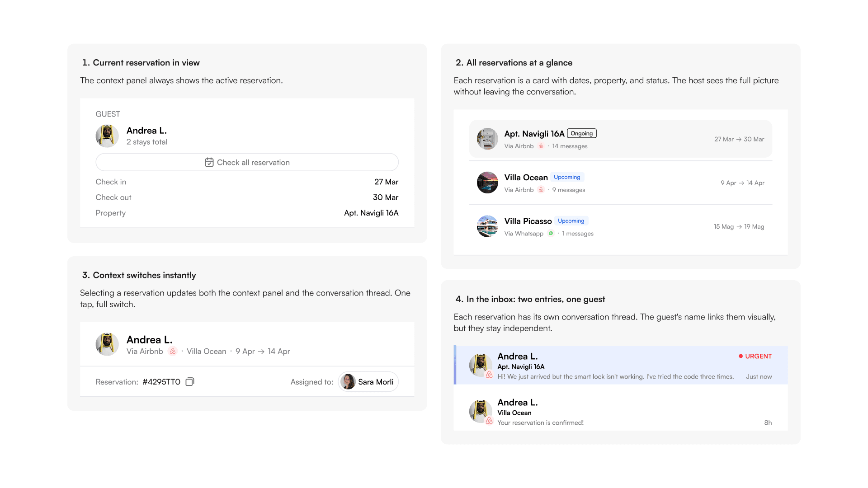
Task: Click the '9 messages' count
Action: (568, 190)
